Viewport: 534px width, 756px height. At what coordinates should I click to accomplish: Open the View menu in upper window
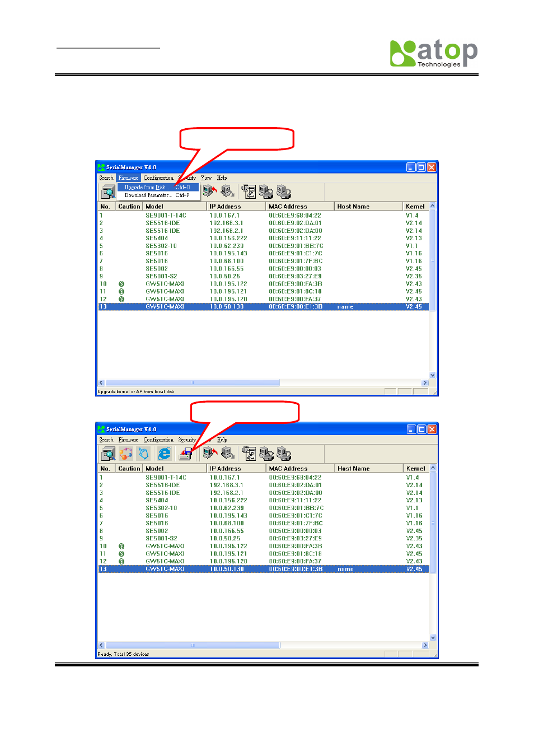tap(206, 178)
